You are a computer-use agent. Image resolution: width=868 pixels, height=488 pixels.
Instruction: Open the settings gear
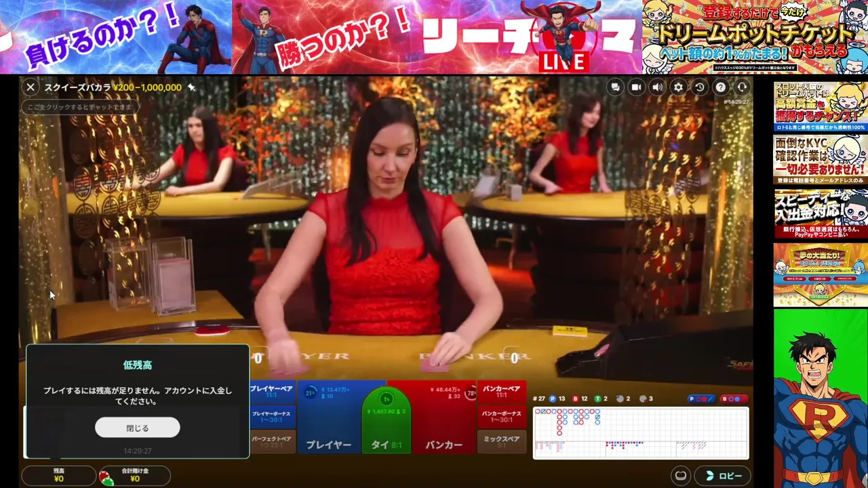coord(678,87)
